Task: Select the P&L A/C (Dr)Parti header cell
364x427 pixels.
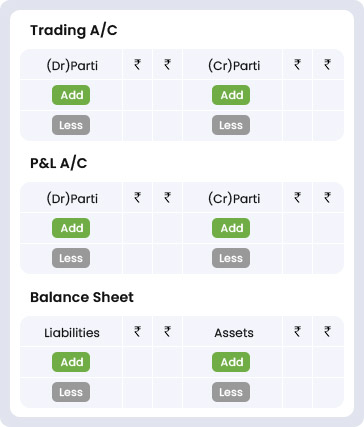Action: (x=71, y=198)
